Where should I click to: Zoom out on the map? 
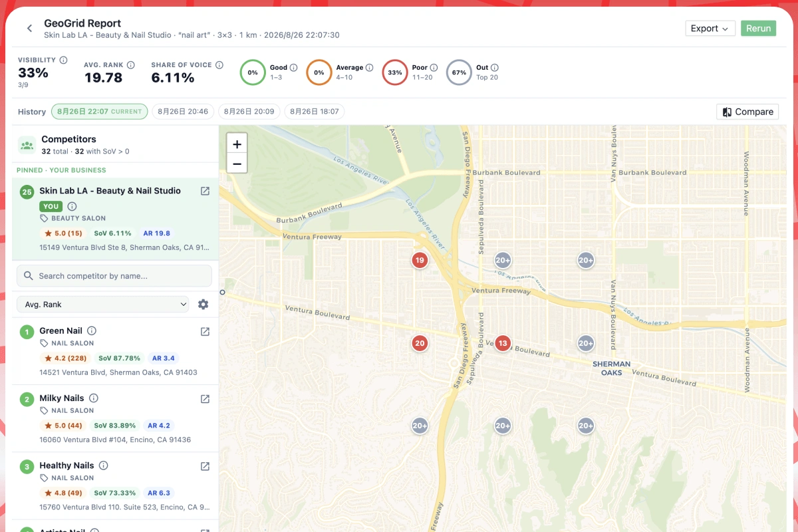pos(237,163)
